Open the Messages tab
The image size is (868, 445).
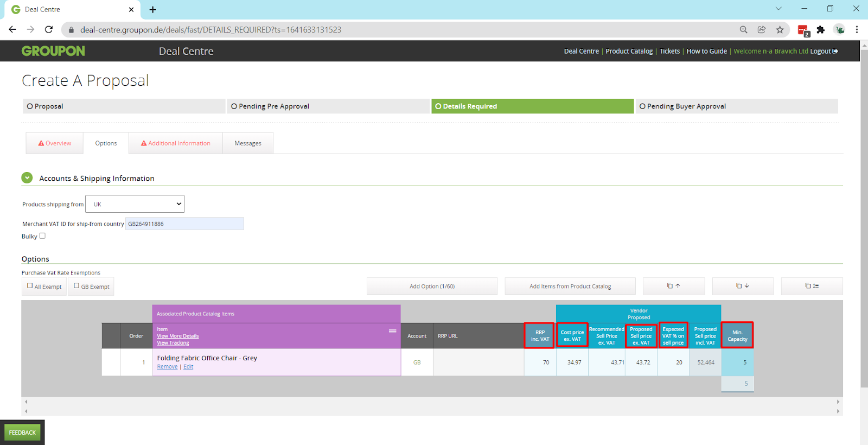(248, 143)
